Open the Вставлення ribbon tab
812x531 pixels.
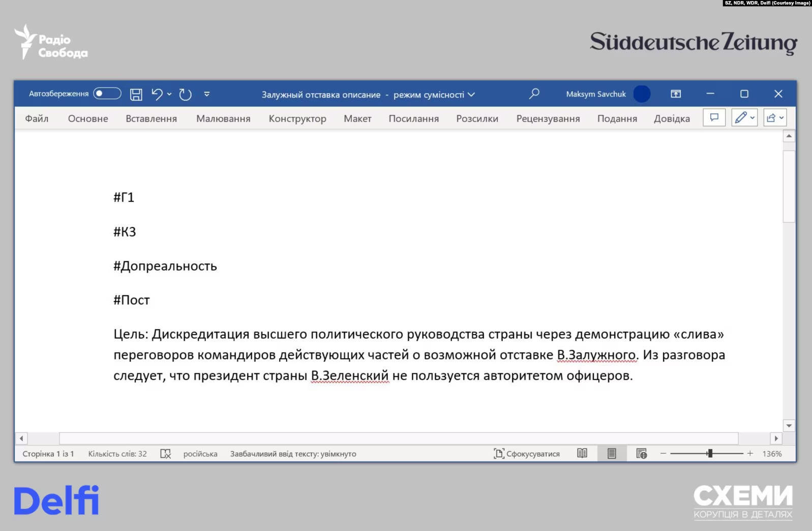tap(151, 119)
